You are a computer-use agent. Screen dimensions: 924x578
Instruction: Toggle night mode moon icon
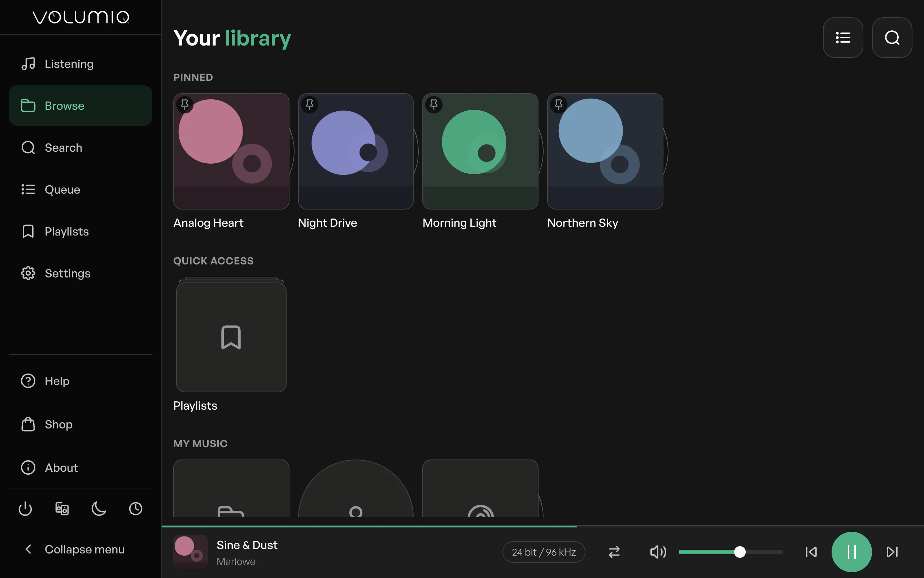click(x=99, y=509)
